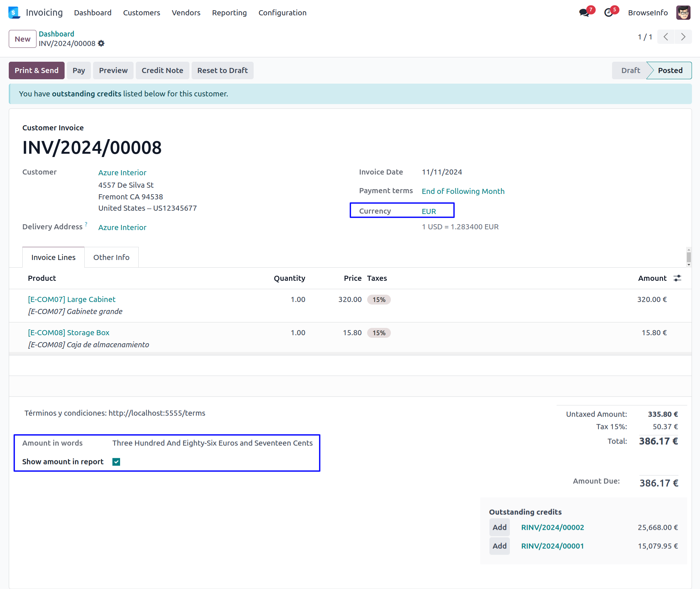This screenshot has width=700, height=589.
Task: Click the 15% tax tag on Large Cabinet
Action: point(378,300)
